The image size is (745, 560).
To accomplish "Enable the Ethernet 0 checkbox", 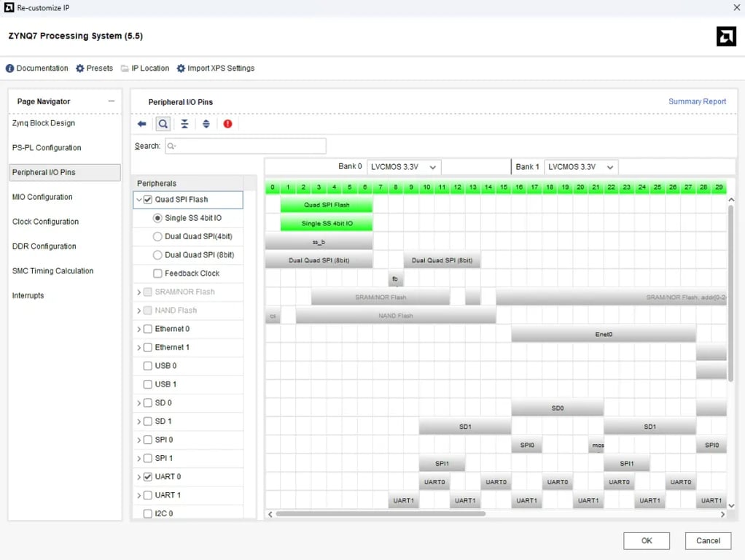I will click(x=148, y=329).
